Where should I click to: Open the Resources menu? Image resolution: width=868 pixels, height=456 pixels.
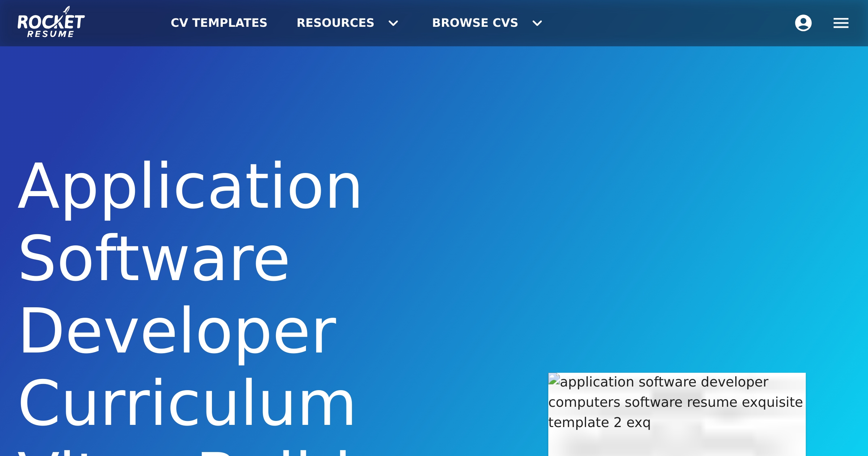click(x=335, y=23)
